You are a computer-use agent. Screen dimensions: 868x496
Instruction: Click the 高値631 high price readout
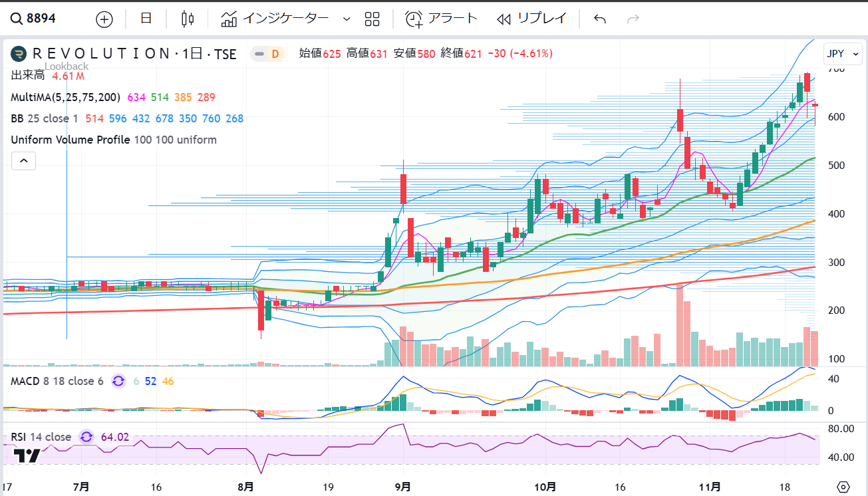click(x=367, y=53)
